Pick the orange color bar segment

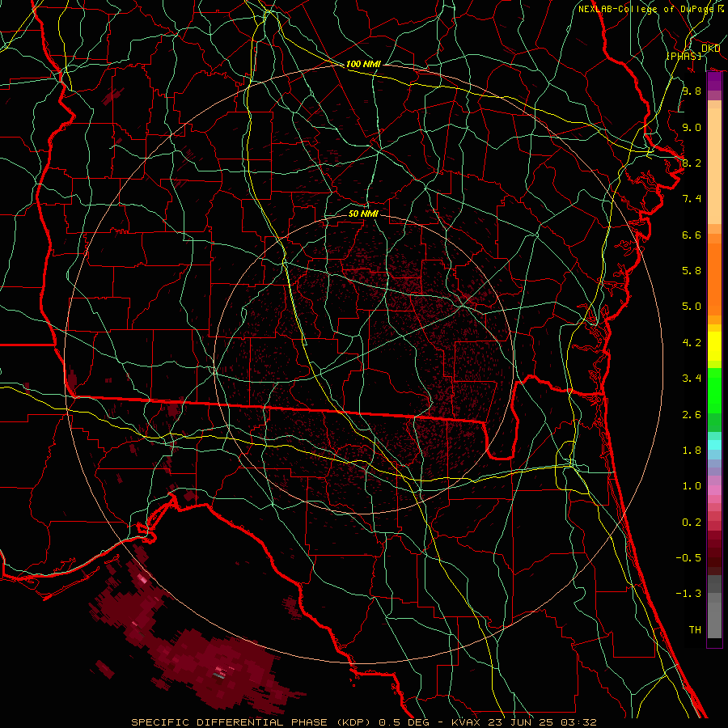(714, 280)
